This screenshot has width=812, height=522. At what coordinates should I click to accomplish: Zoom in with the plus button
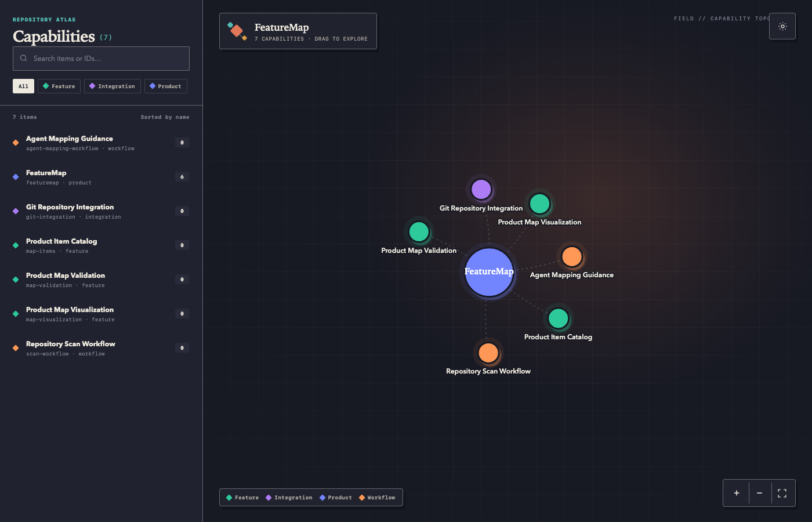tap(737, 493)
